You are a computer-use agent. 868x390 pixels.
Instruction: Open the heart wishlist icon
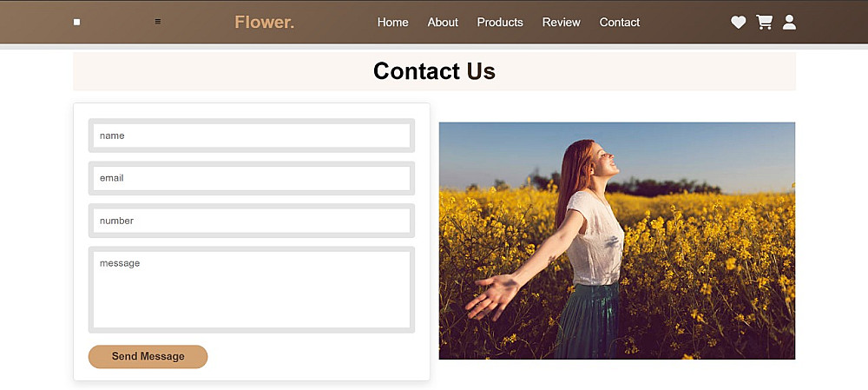[738, 23]
